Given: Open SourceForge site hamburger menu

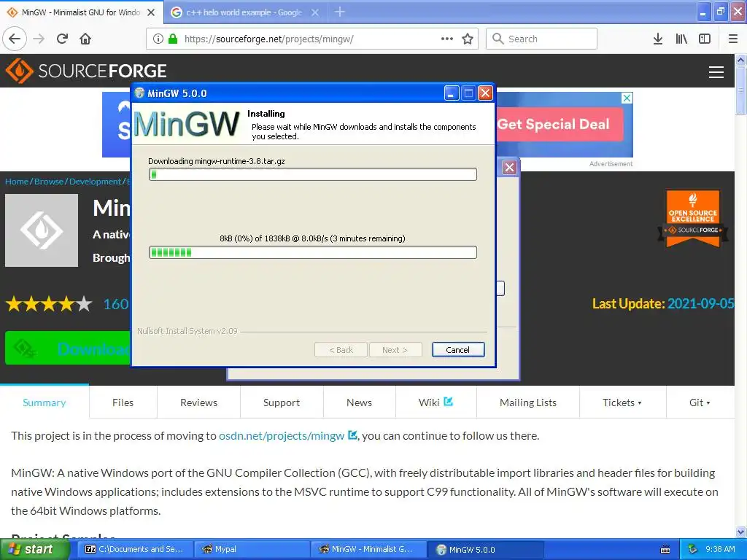Looking at the screenshot, I should [716, 72].
